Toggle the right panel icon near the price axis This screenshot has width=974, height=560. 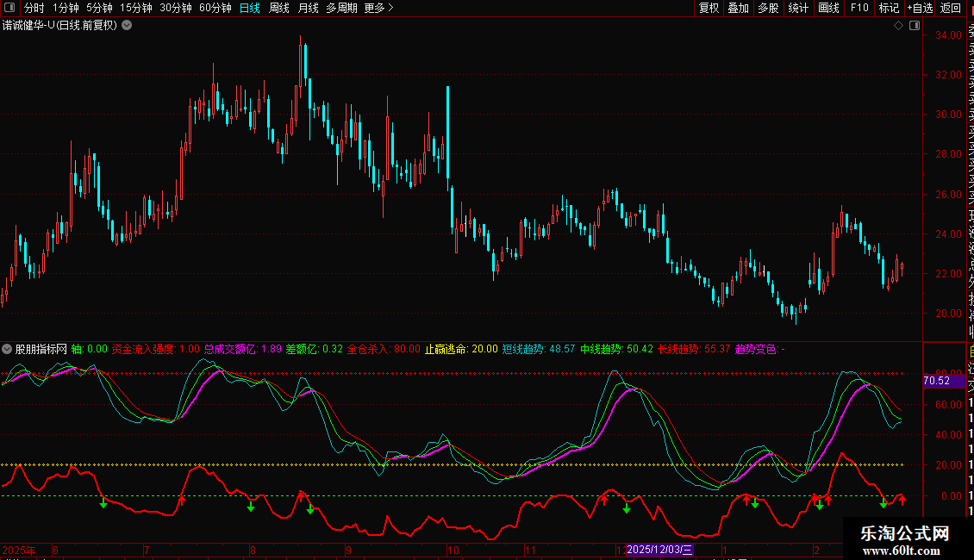coord(913,26)
